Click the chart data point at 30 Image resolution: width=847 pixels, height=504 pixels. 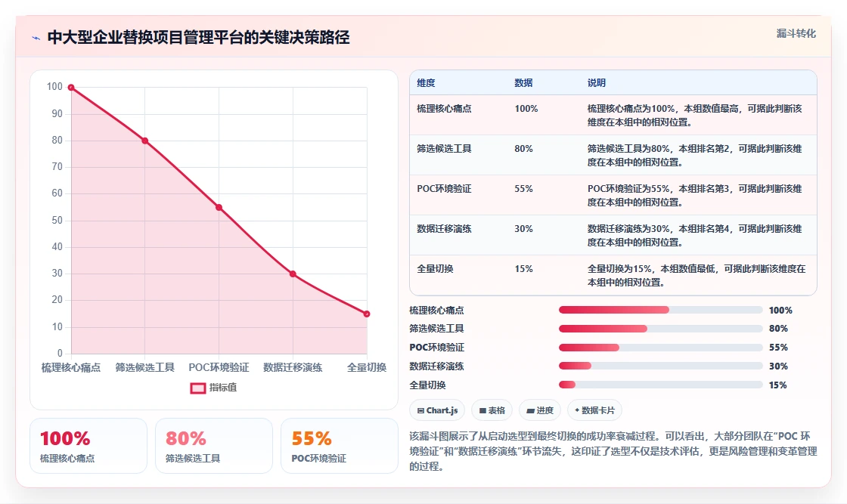coord(293,274)
